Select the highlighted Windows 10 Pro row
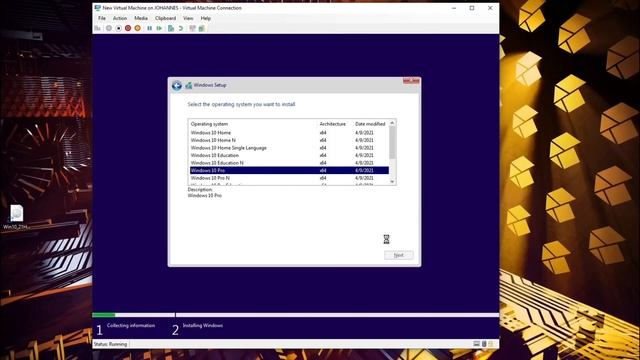This screenshot has width=640, height=360. tap(289, 170)
